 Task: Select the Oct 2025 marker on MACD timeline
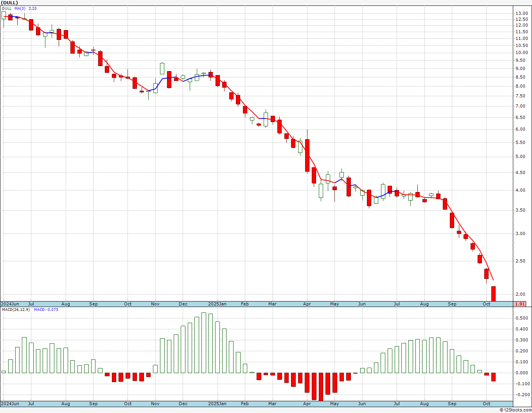pyautogui.click(x=487, y=404)
